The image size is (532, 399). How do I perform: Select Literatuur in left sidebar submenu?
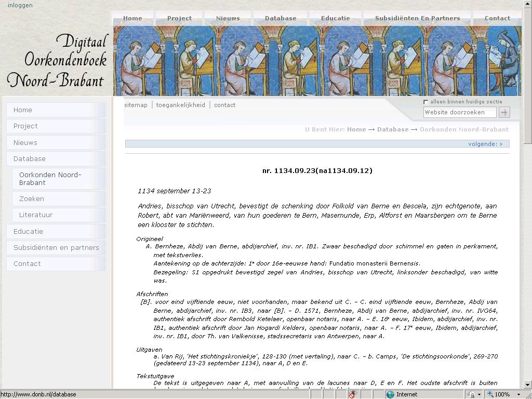pyautogui.click(x=59, y=215)
